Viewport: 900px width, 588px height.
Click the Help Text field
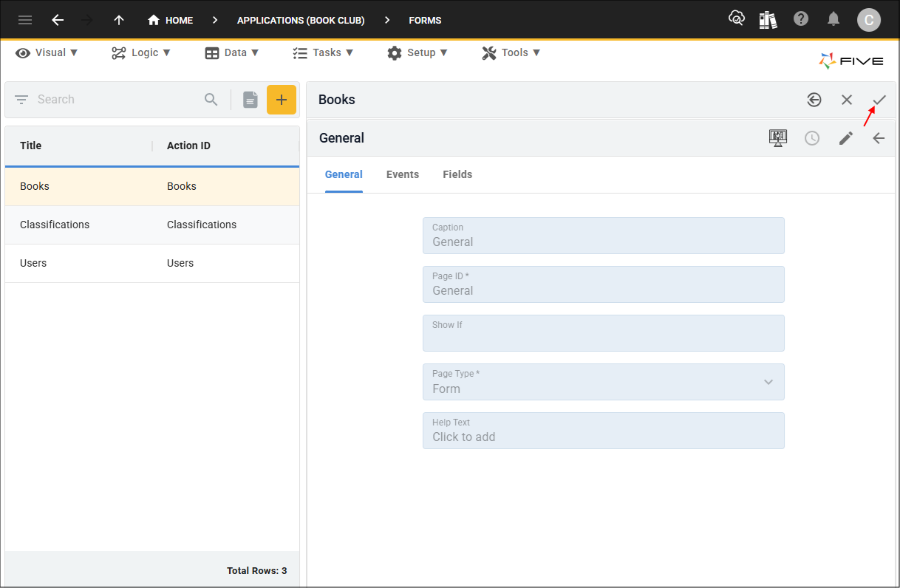(604, 431)
